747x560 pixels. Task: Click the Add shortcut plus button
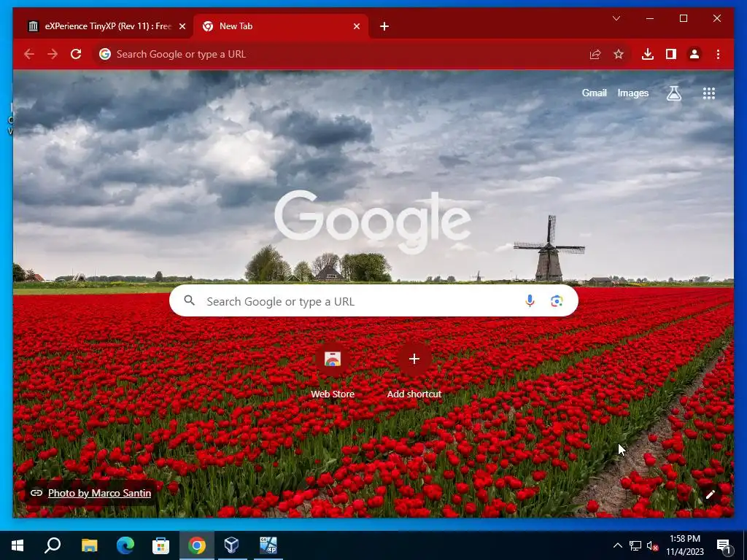tap(414, 359)
